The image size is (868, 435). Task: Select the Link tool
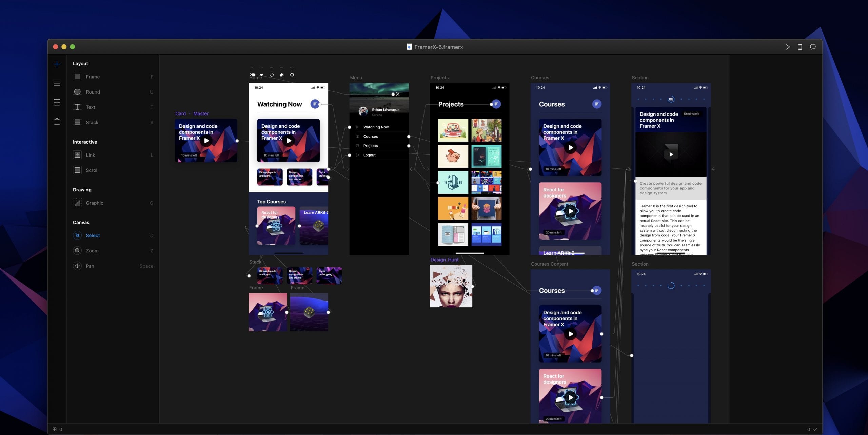113,155
